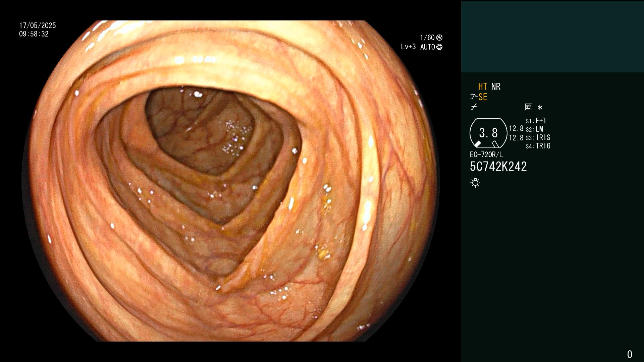Click the hollow channel marker in scope diagram
The width and height of the screenshot is (644, 362).
495,144
